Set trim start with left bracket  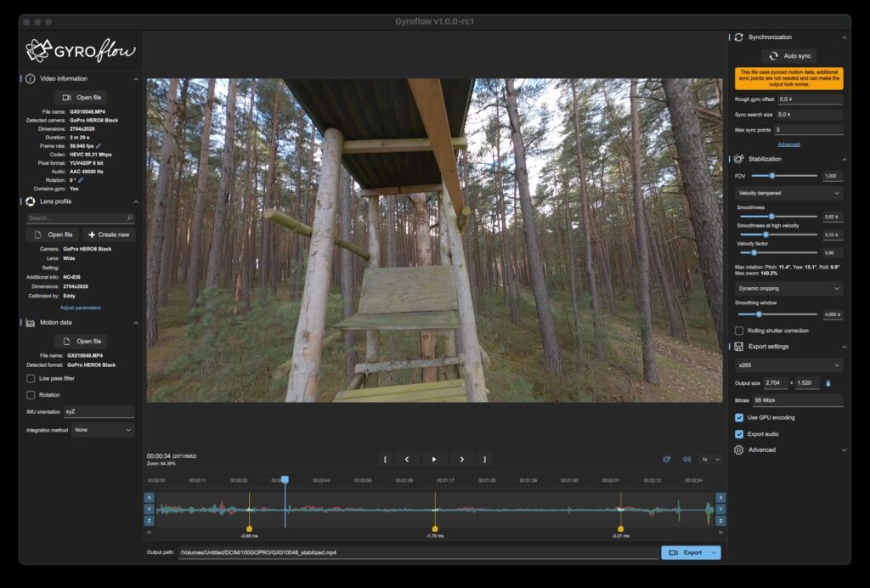tap(386, 460)
